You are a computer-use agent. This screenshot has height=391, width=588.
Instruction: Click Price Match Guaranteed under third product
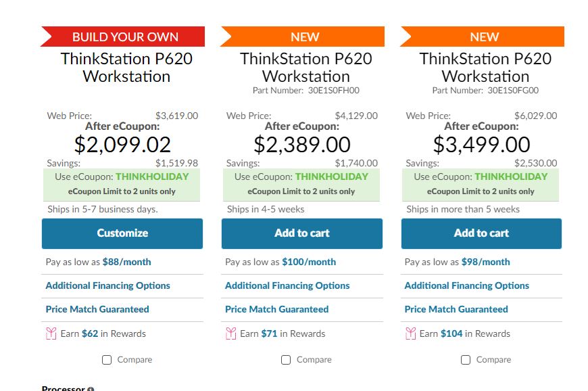[x=456, y=309]
